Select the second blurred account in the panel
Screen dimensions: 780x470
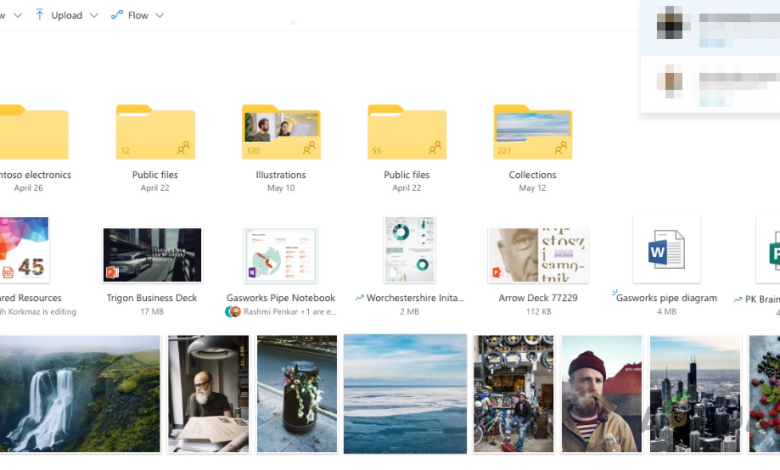tap(710, 85)
